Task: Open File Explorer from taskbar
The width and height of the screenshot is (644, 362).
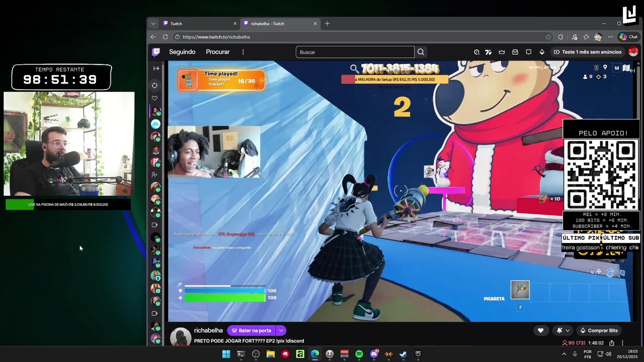Action: 271,354
